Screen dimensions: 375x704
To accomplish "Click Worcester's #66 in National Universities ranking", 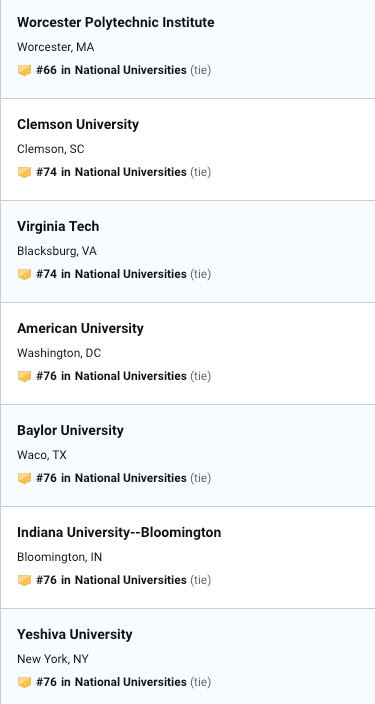I will click(111, 70).
